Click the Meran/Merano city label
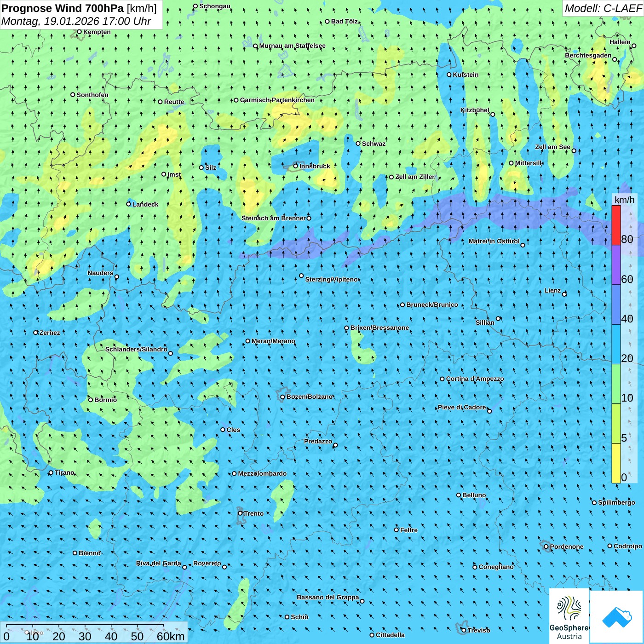 [x=273, y=341]
